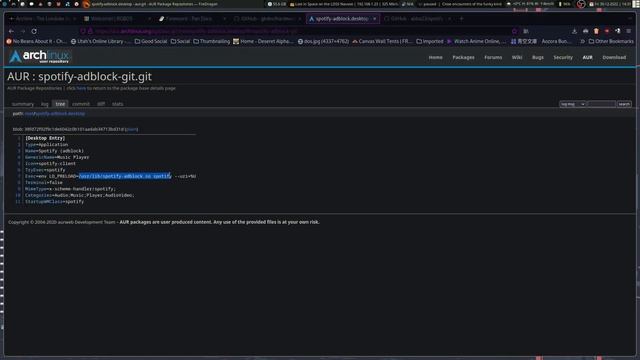The image size is (640, 360).
Task: Open Packages in the Arch navigation
Action: (463, 58)
